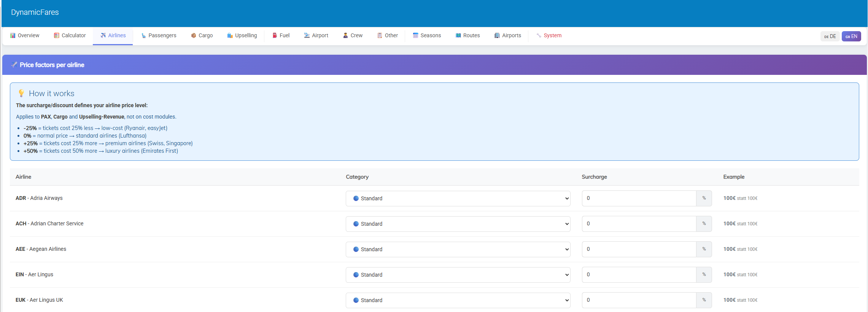Click the Seasons calendar icon
The width and height of the screenshot is (868, 312).
click(x=415, y=35)
